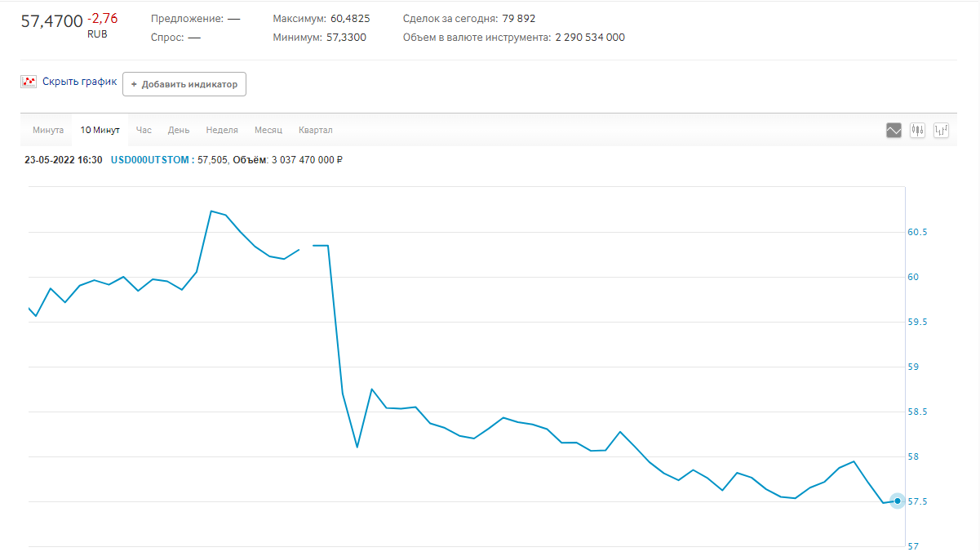This screenshot has height=552, width=980.
Task: Switch to the bar chart icon
Action: tap(941, 130)
